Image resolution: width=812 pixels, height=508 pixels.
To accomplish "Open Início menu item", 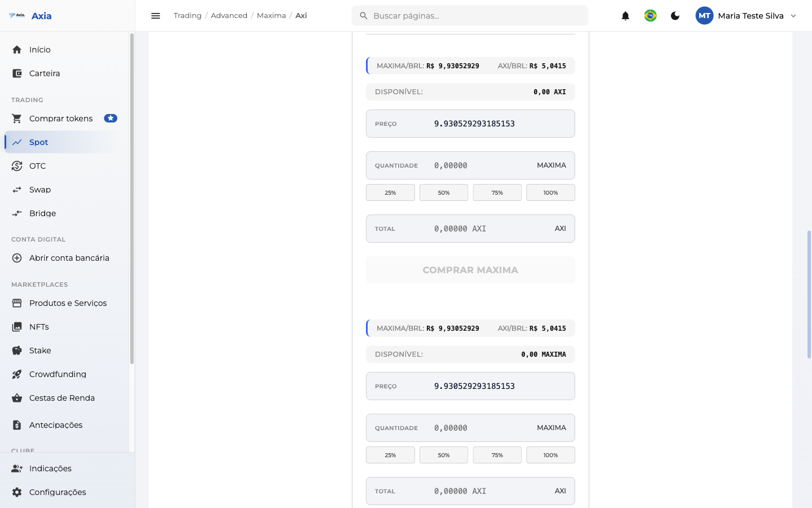I will pyautogui.click(x=64, y=50).
